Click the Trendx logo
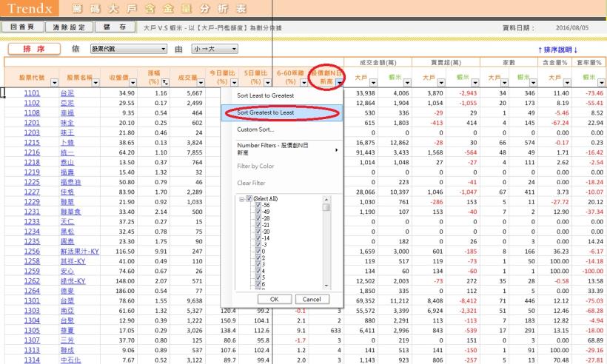This screenshot has height=364, width=607. pyautogui.click(x=30, y=8)
